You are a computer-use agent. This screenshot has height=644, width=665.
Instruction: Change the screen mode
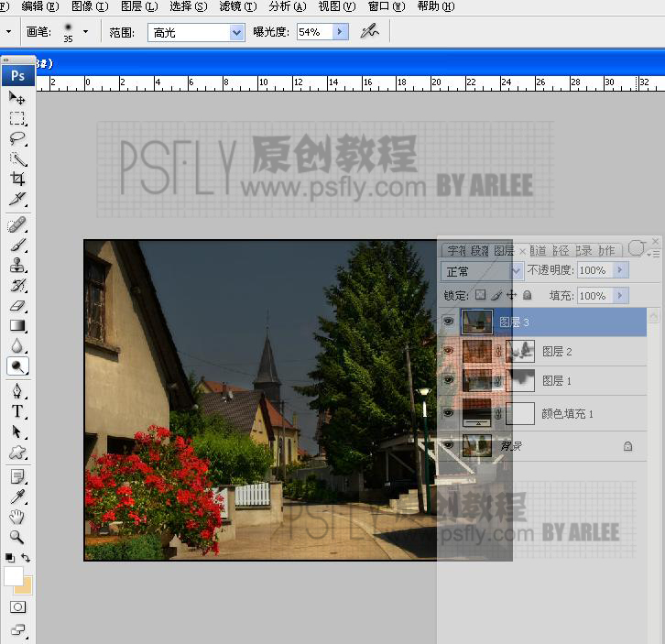pyautogui.click(x=17, y=630)
